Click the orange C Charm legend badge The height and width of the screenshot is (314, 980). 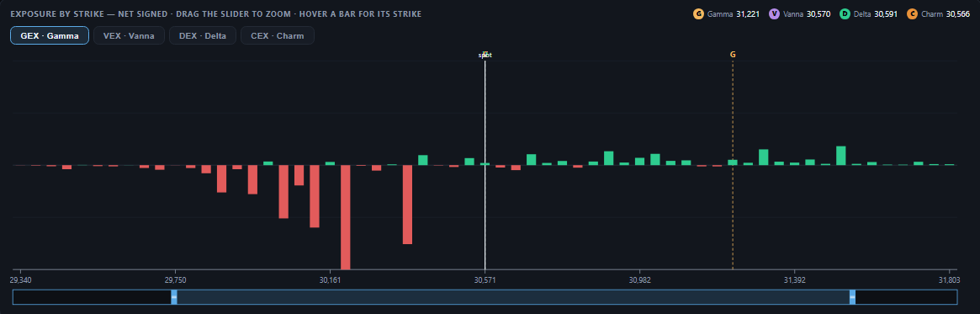[913, 13]
